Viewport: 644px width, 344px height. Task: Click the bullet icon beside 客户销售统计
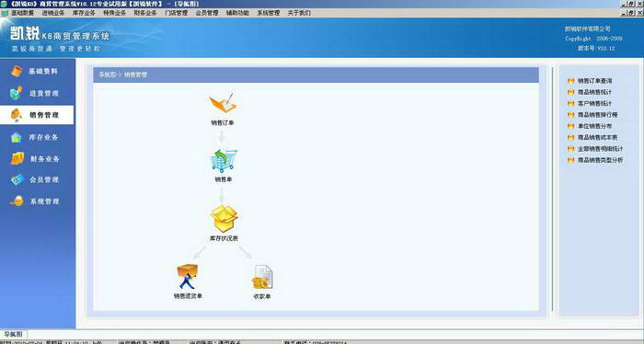click(571, 103)
